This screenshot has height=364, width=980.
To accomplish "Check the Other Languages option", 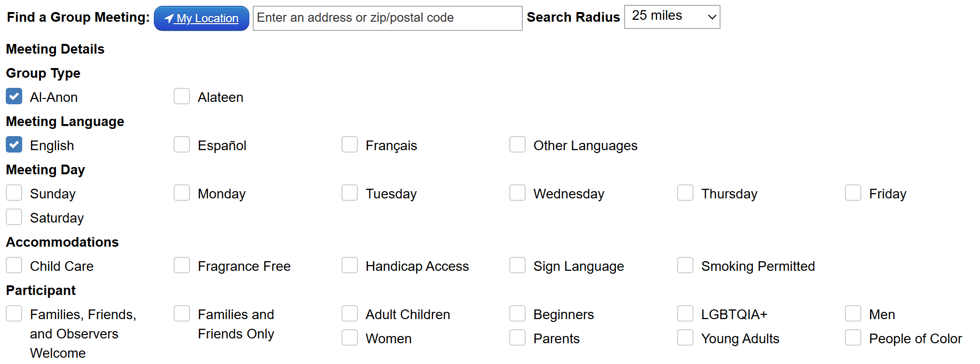I will [x=517, y=145].
